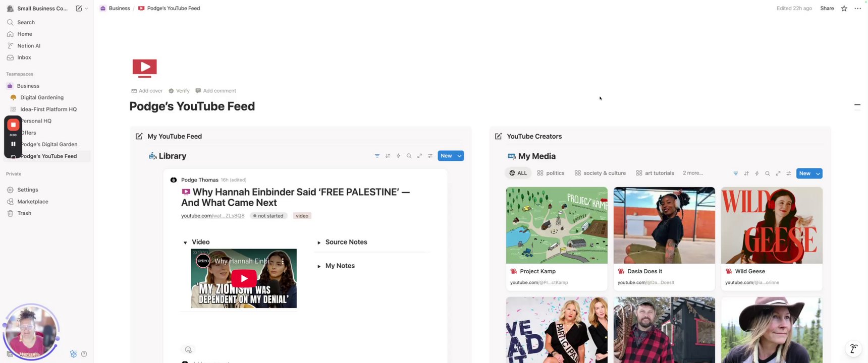The width and height of the screenshot is (868, 363).
Task: Add reaction emoji icon below video
Action: (x=188, y=350)
